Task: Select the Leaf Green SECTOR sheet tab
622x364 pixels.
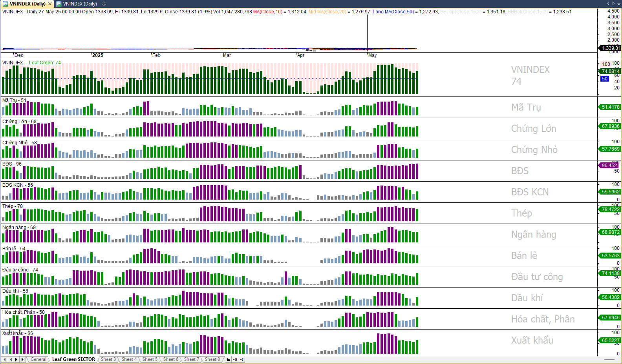Action: (73, 359)
